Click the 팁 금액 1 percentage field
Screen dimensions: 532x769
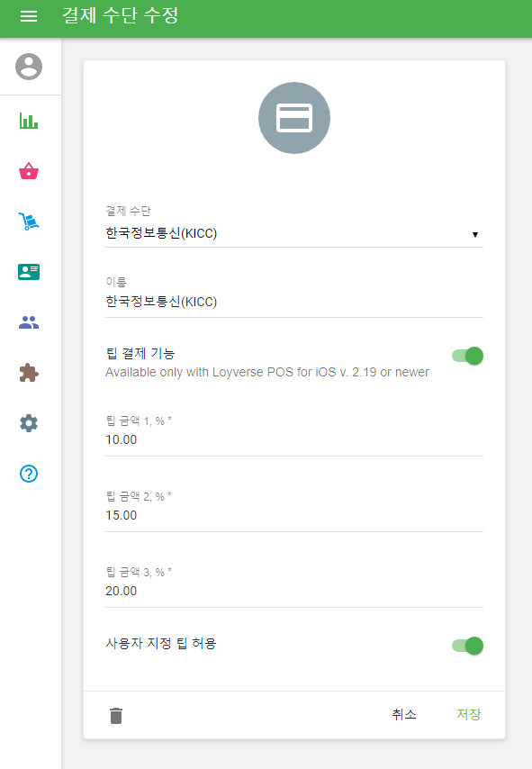(294, 439)
